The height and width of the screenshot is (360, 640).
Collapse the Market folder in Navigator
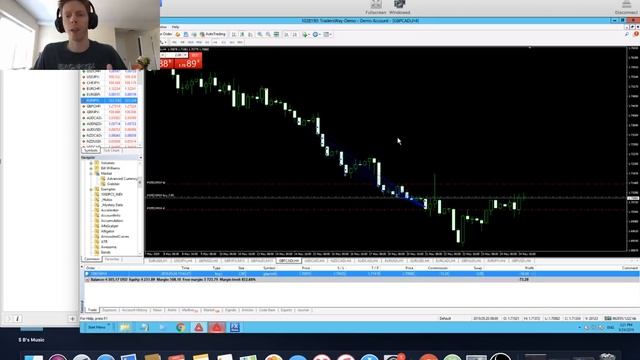(91, 173)
